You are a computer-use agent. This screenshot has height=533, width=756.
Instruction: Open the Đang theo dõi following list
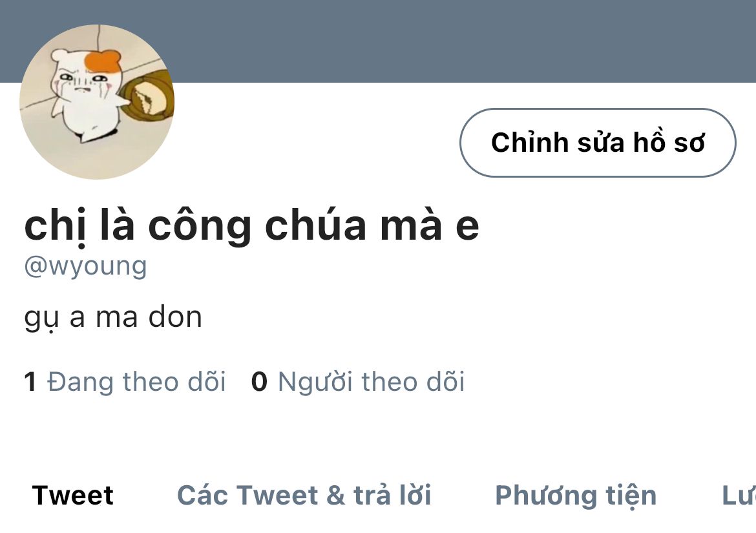coord(136,382)
